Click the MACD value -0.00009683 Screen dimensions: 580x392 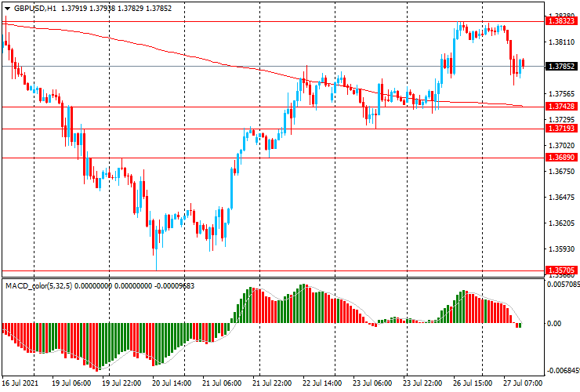174,285
